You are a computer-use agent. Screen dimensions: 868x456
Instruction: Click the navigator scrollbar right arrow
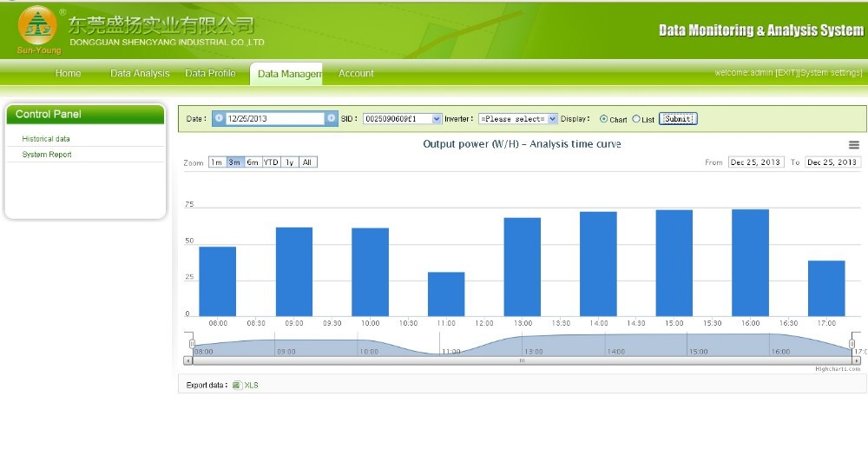(x=857, y=360)
